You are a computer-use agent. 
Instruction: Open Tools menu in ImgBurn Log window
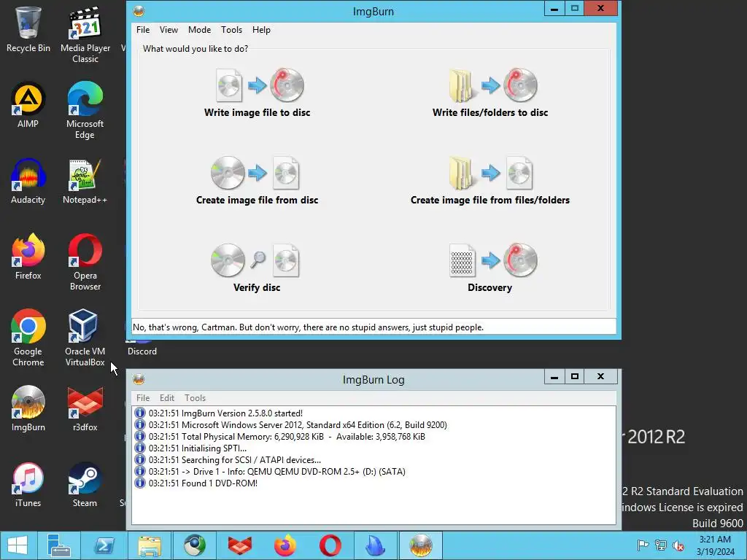(x=195, y=397)
